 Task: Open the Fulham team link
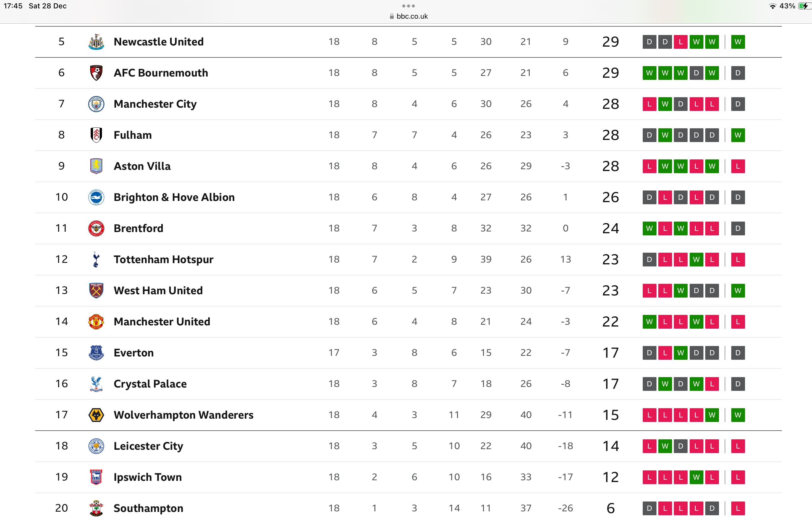click(133, 135)
